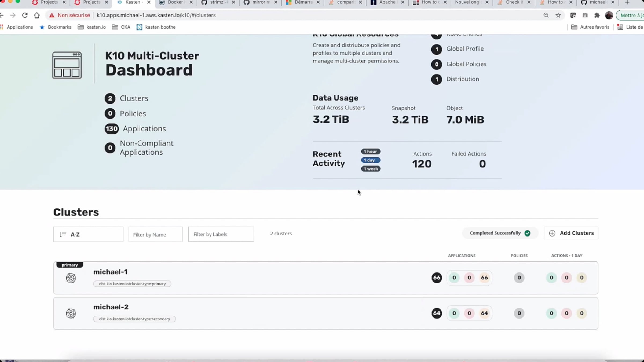Open the michael-1 cluster icon
This screenshot has height=362, width=644.
(x=71, y=278)
